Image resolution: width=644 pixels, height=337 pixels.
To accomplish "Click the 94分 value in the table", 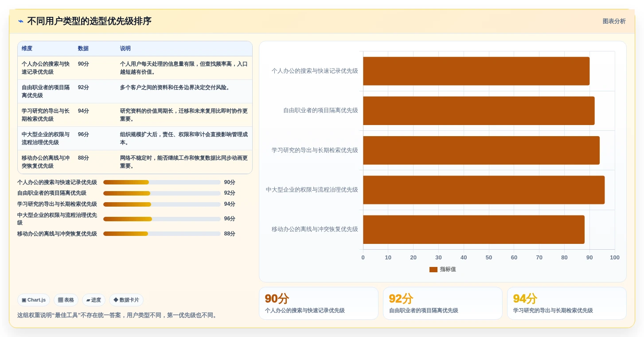I will point(83,111).
